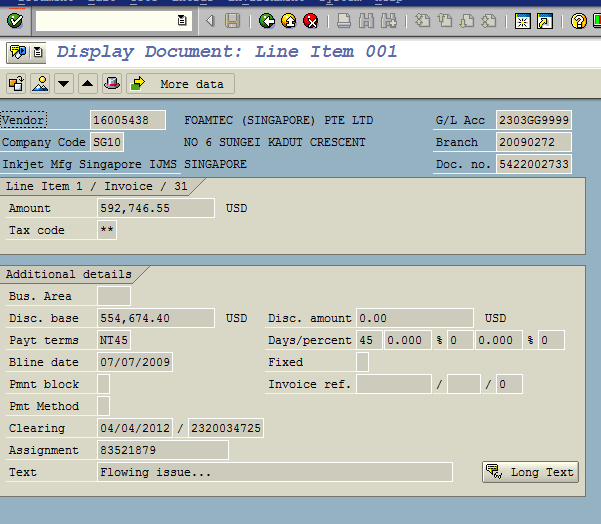Click the red Cancel icon

pyautogui.click(x=310, y=20)
